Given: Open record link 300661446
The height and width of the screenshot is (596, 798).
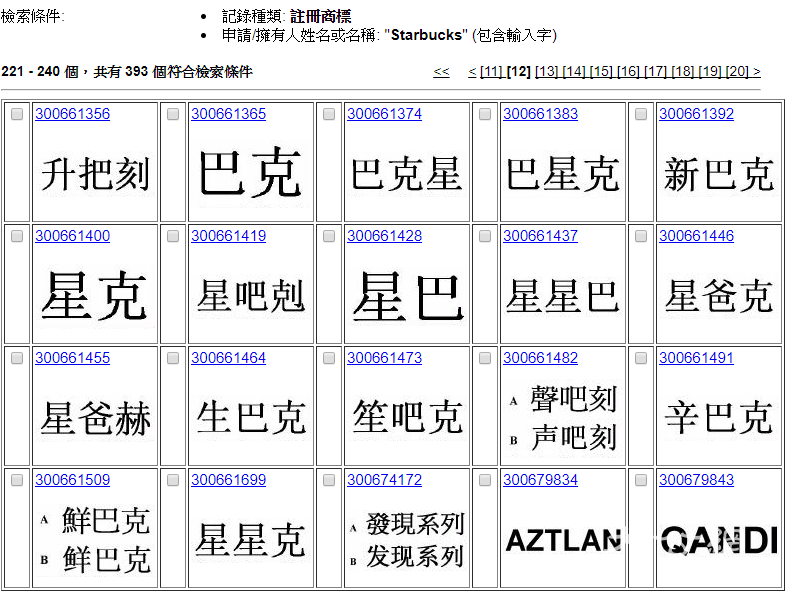Looking at the screenshot, I should tap(696, 236).
